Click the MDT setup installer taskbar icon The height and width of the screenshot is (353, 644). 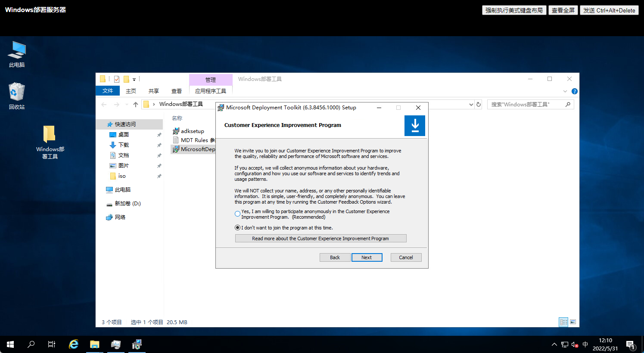point(137,344)
